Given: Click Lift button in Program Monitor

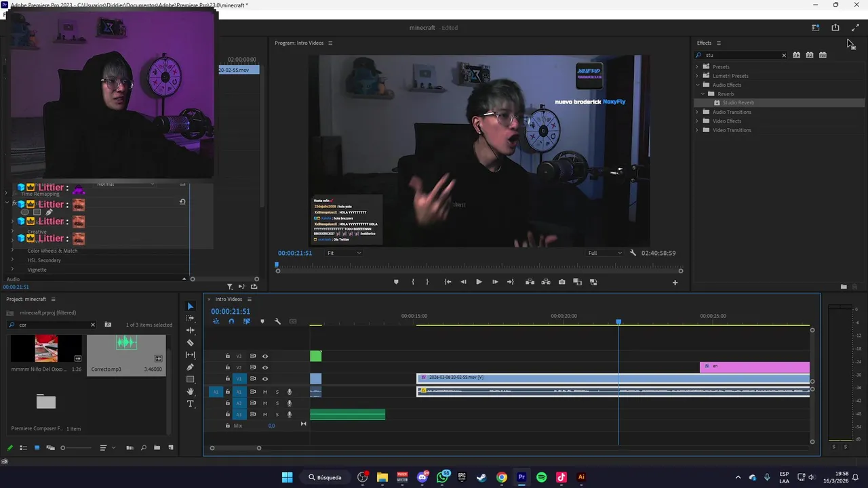Looking at the screenshot, I should coord(530,282).
